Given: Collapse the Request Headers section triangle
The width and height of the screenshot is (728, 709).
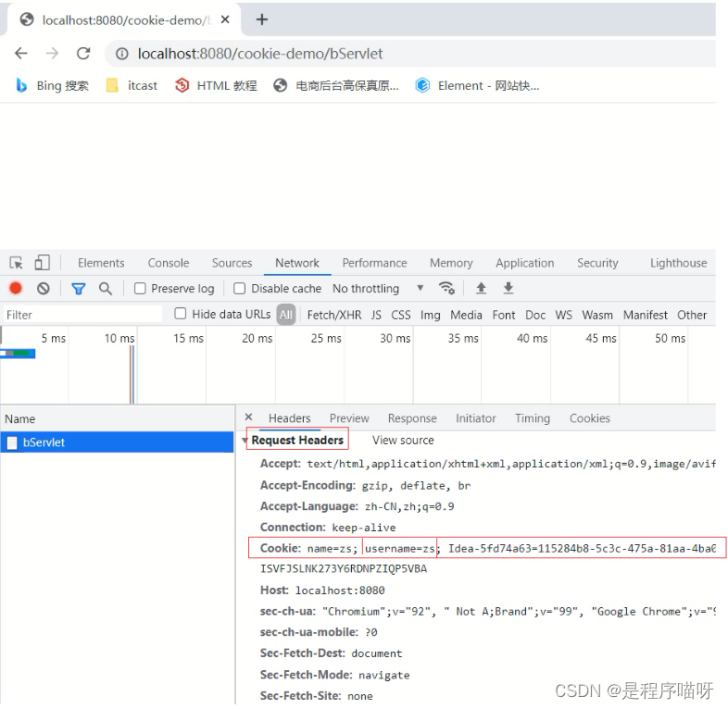Looking at the screenshot, I should (x=245, y=440).
